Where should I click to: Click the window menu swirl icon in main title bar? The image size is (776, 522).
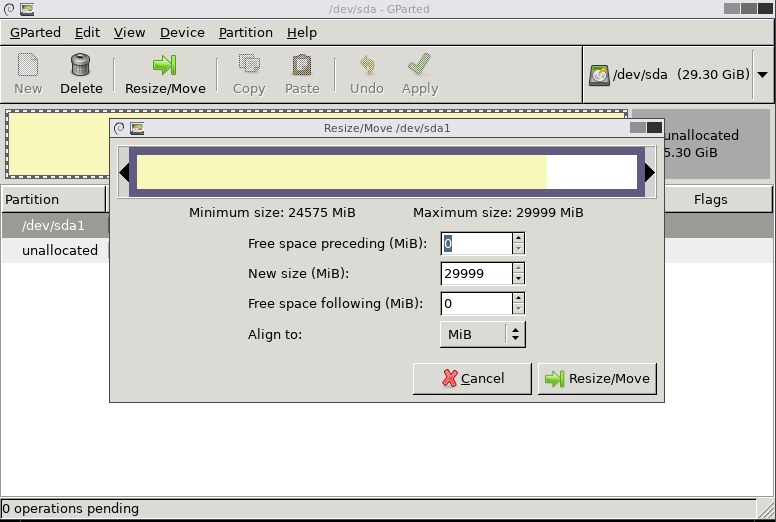tap(9, 9)
